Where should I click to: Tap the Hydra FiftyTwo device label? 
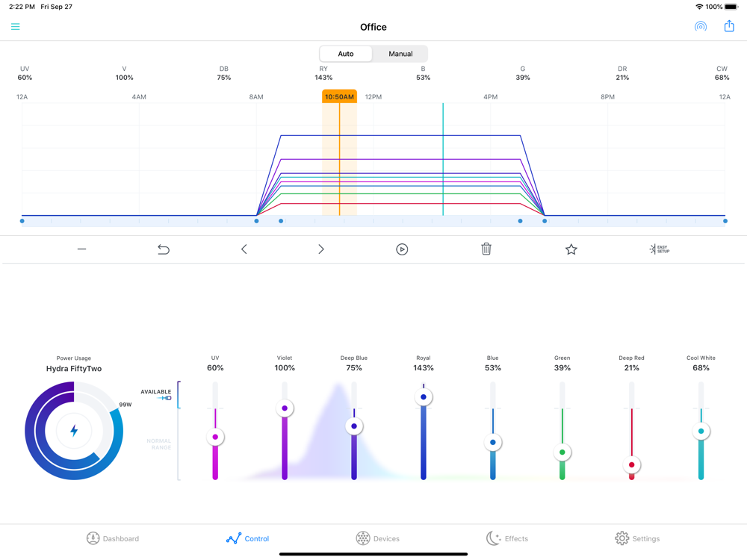point(74,369)
